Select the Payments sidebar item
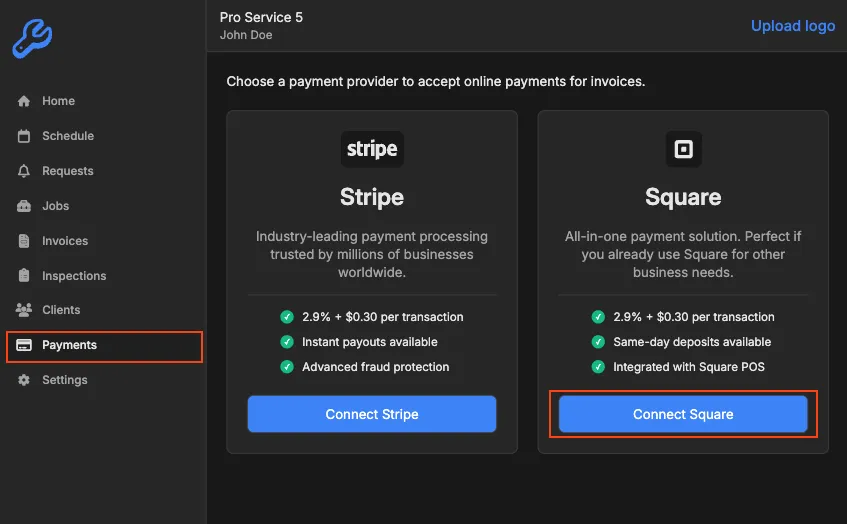The image size is (847, 524). (104, 346)
